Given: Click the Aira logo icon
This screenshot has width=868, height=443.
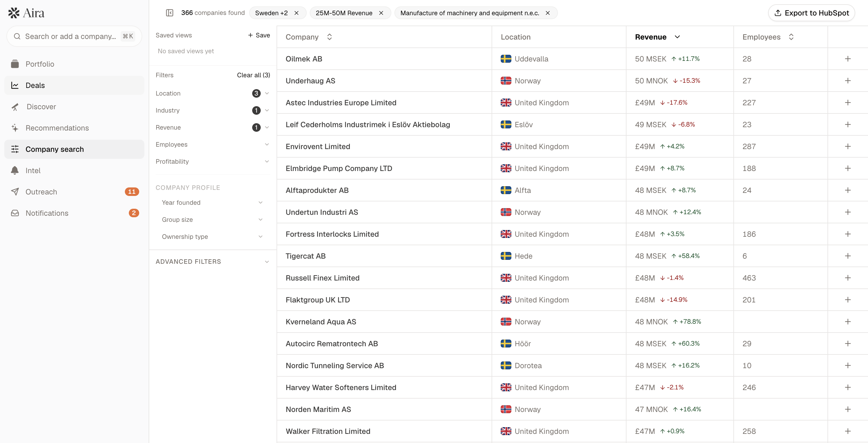Looking at the screenshot, I should (14, 13).
